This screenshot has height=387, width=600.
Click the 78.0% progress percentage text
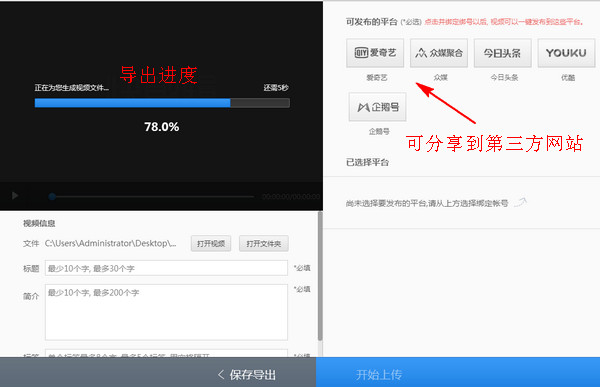161,127
